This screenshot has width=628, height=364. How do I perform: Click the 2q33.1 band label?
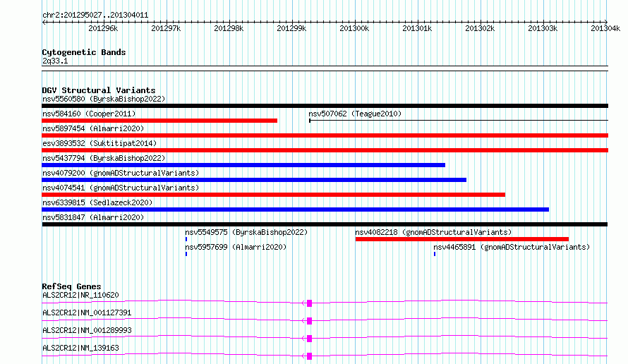[x=55, y=61]
